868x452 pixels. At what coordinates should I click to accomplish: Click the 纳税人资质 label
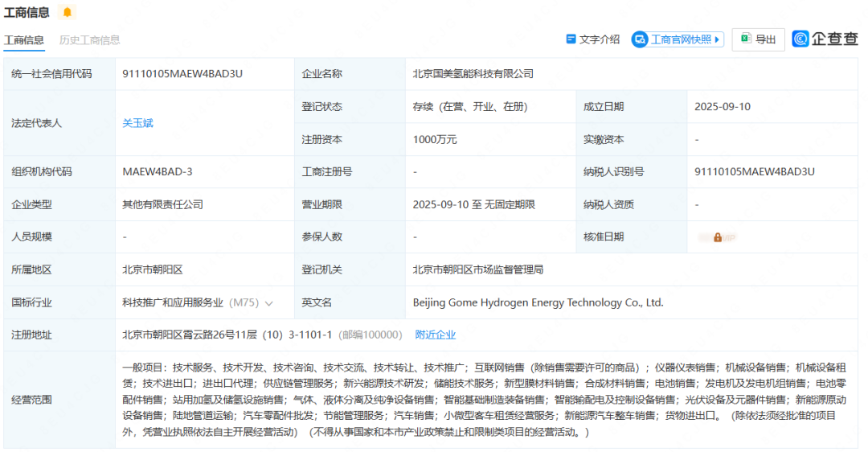tap(608, 204)
